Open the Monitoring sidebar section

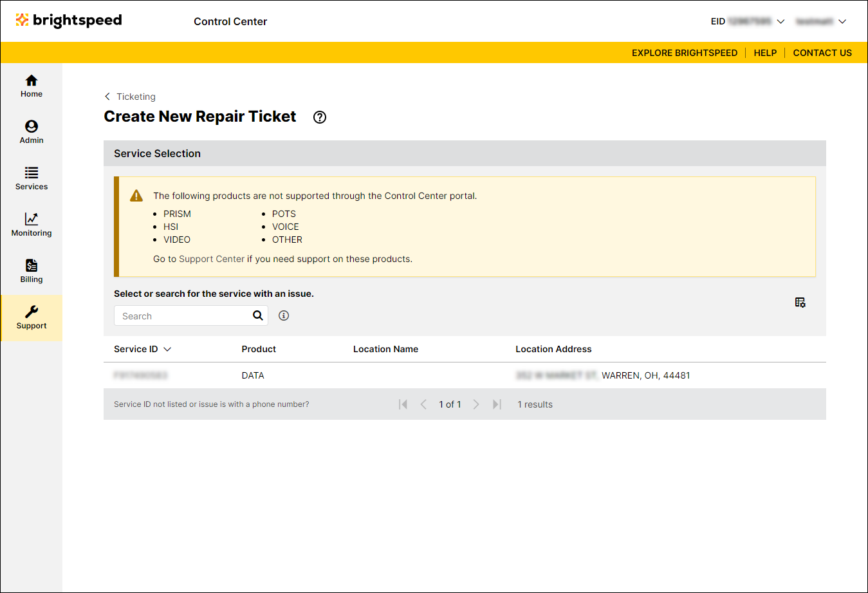click(x=32, y=225)
